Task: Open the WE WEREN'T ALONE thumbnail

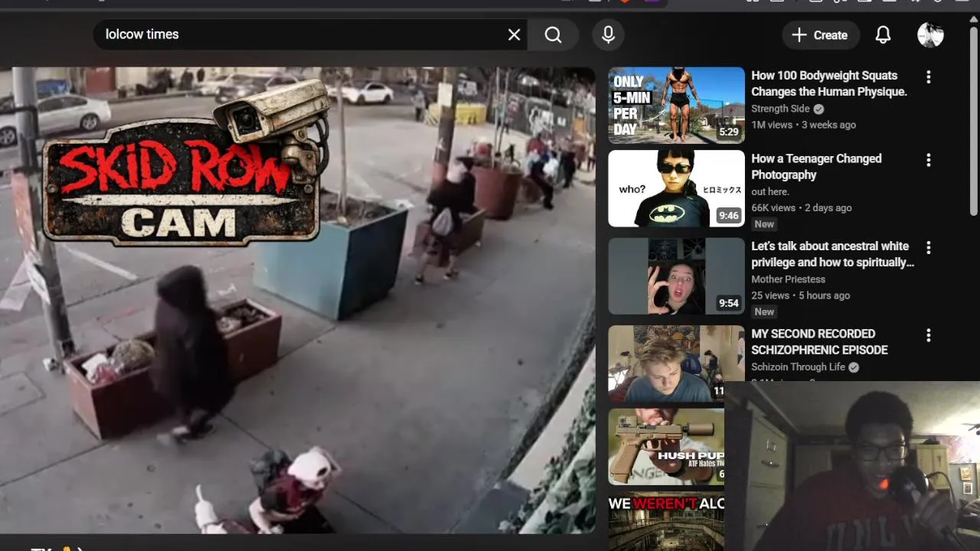Action: pyautogui.click(x=666, y=523)
